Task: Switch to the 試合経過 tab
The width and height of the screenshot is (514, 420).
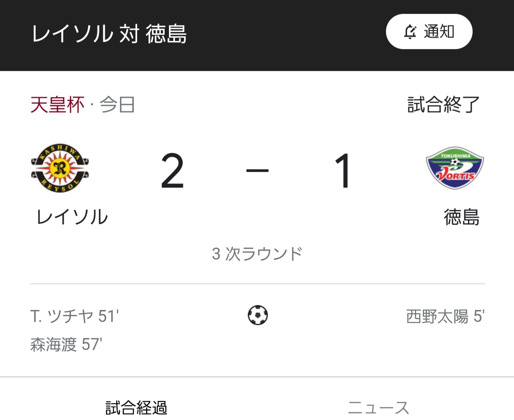Action: 136,408
